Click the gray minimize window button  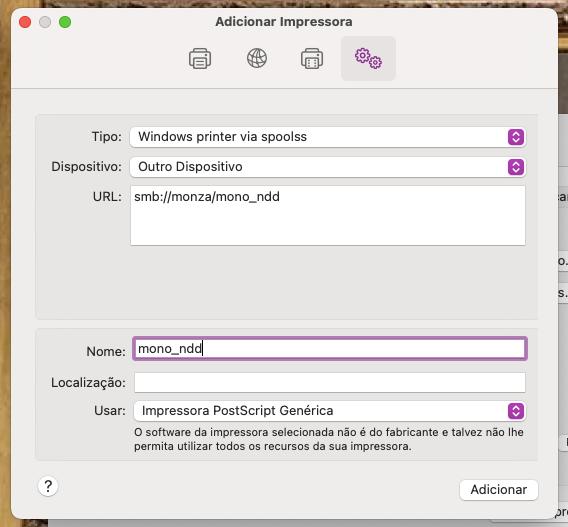click(45, 22)
